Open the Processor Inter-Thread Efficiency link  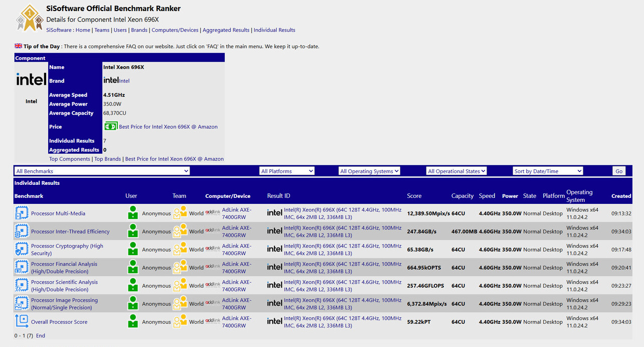pyautogui.click(x=70, y=232)
